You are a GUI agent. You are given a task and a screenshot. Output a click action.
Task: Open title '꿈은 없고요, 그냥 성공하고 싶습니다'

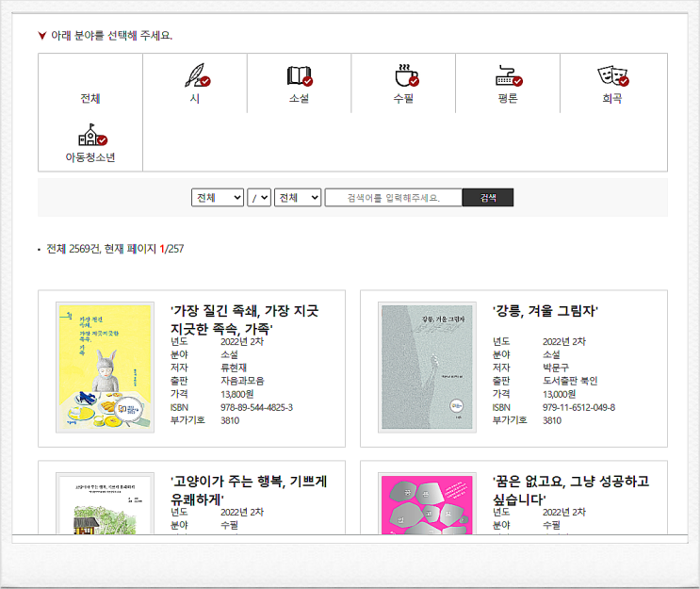coord(571,490)
